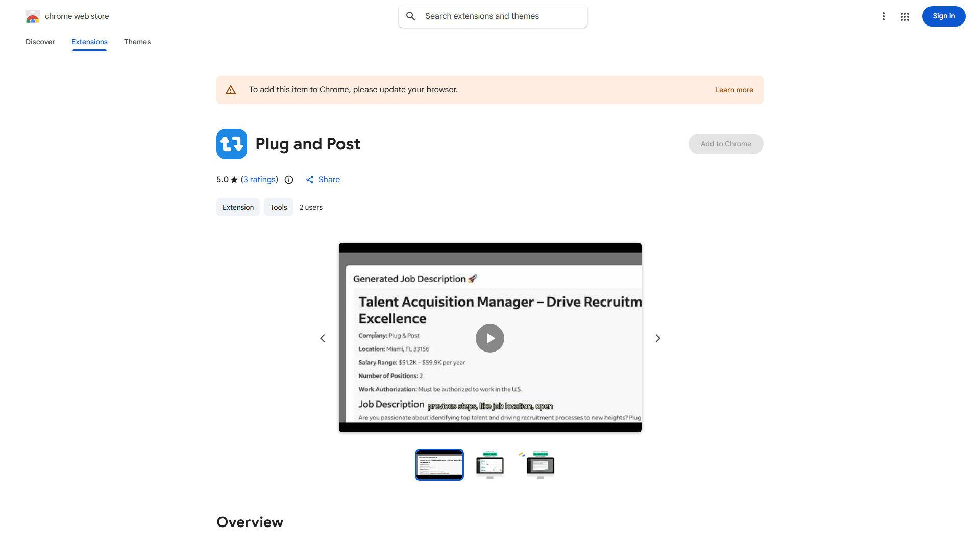
Task: Focus the Search extensions and themes field
Action: 503,16
